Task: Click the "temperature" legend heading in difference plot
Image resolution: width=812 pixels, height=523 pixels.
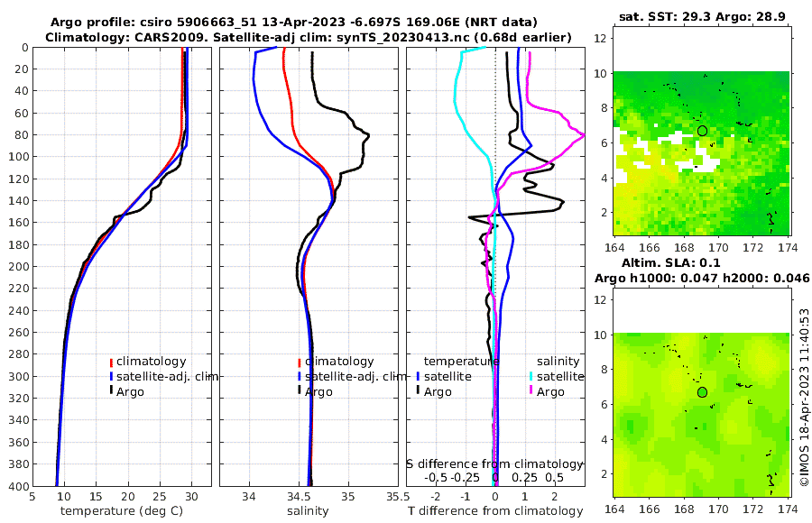Action: [461, 362]
